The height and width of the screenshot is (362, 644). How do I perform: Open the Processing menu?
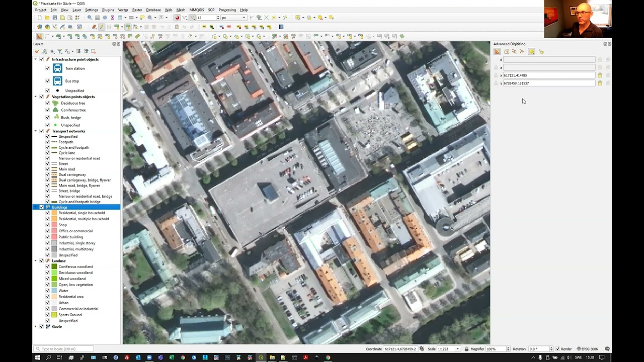pyautogui.click(x=227, y=10)
